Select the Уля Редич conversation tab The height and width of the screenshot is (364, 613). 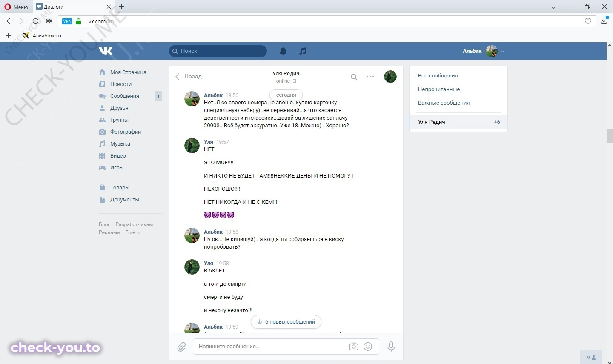458,122
